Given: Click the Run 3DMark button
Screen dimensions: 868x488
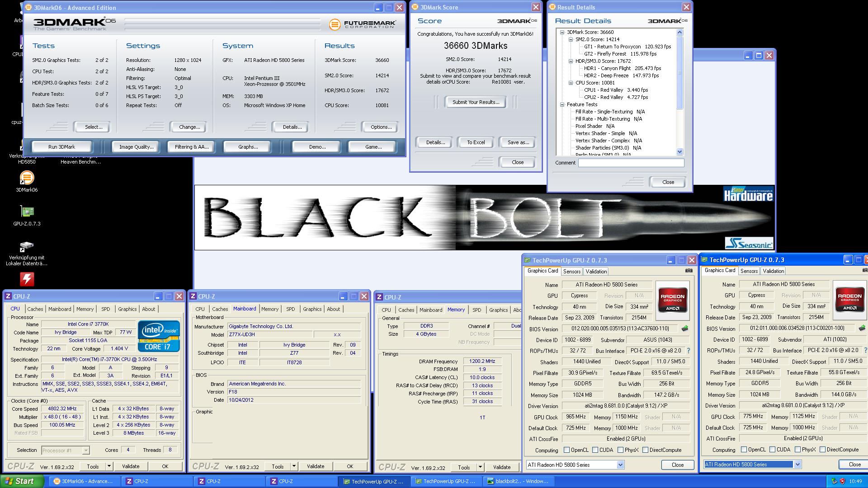Looking at the screenshot, I should coord(62,147).
